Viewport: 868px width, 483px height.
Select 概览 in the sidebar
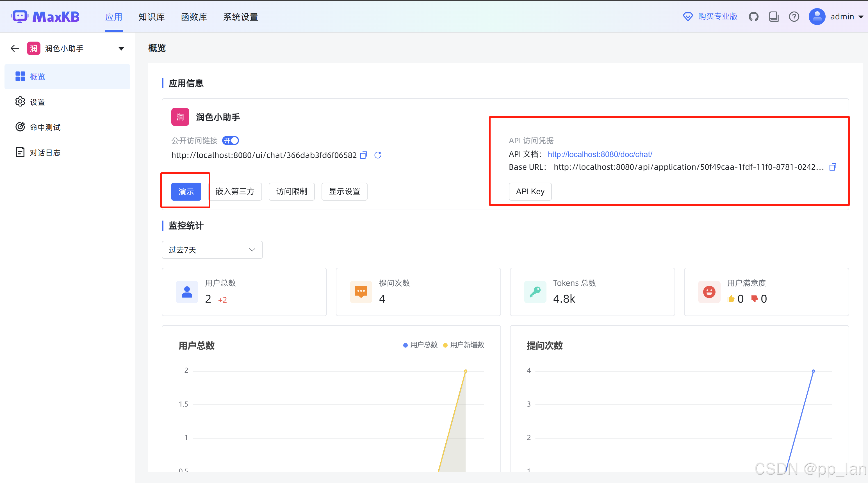pyautogui.click(x=67, y=76)
